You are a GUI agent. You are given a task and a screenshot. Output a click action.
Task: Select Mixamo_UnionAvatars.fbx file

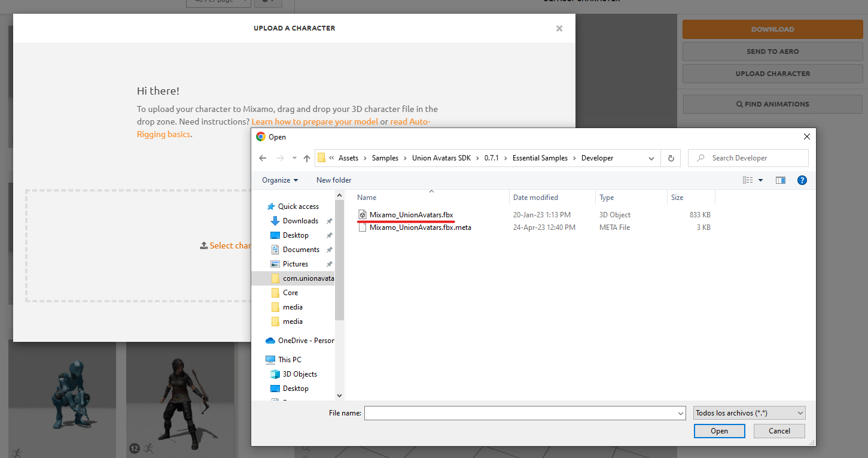pyautogui.click(x=412, y=215)
